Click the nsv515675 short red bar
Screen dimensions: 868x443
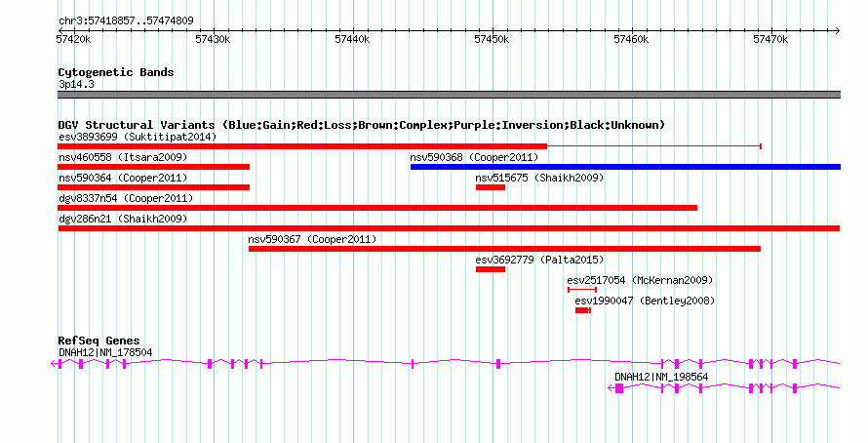click(491, 187)
